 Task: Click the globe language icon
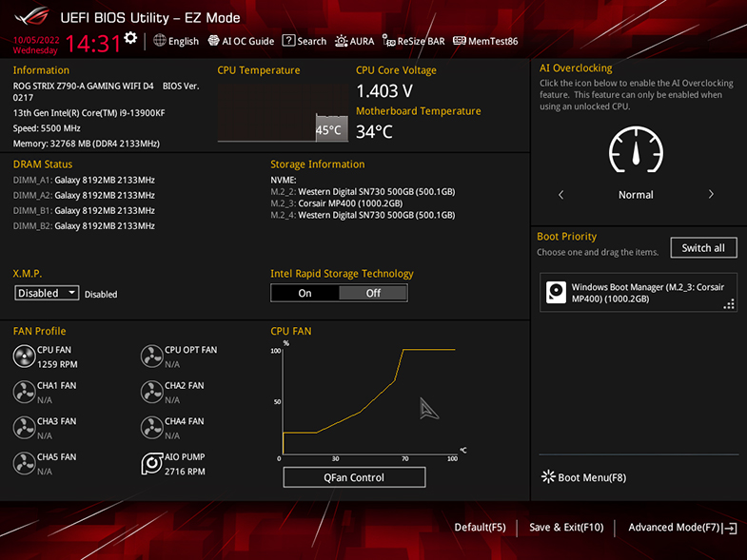coord(160,41)
